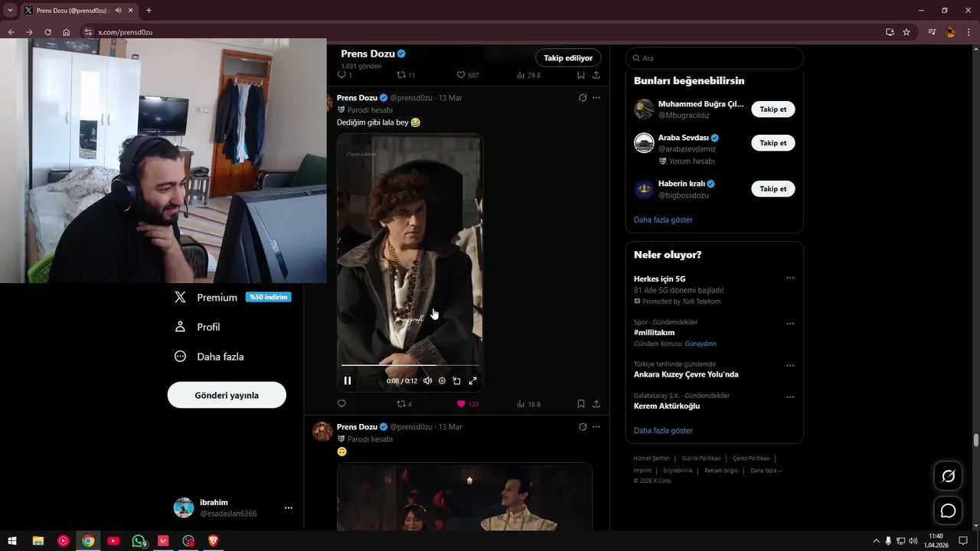This screenshot has width=980, height=551.
Task: Bookmark the top post with 607 likes
Action: [x=581, y=75]
